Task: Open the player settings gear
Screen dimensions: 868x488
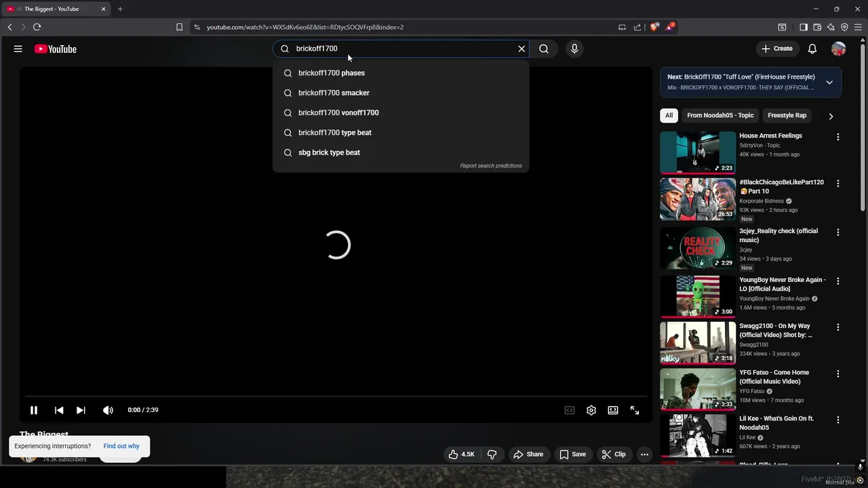Action: coord(591,410)
